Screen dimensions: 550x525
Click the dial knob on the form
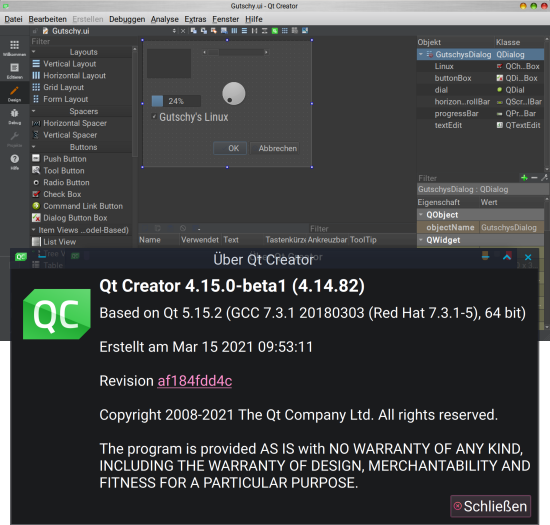pos(234,94)
